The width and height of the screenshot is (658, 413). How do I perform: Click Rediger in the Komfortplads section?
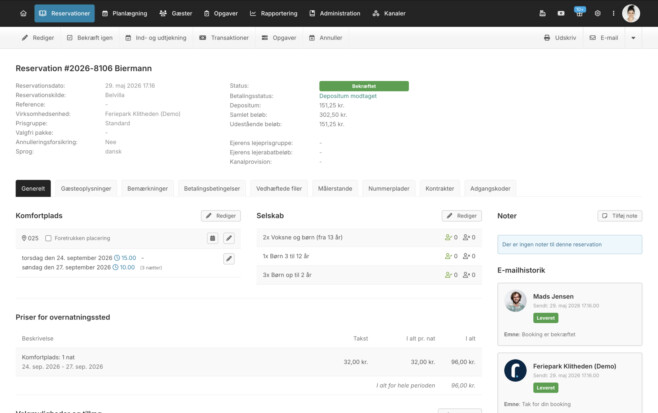pos(221,216)
